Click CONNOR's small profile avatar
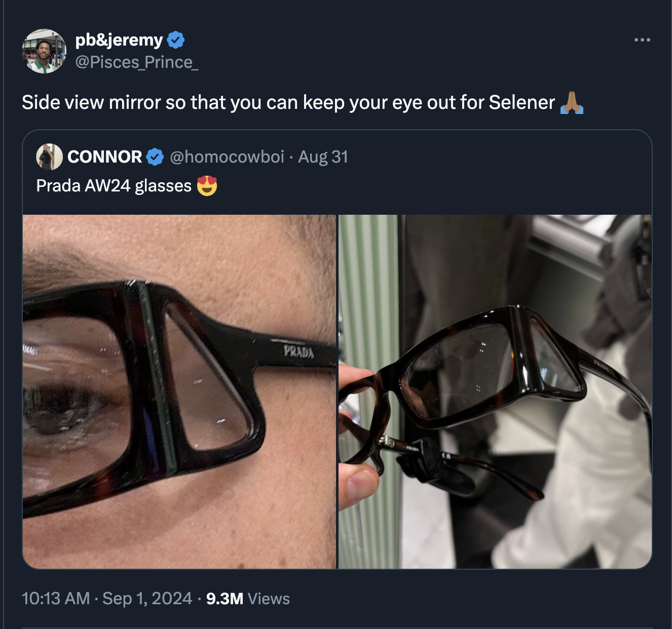 pyautogui.click(x=49, y=157)
